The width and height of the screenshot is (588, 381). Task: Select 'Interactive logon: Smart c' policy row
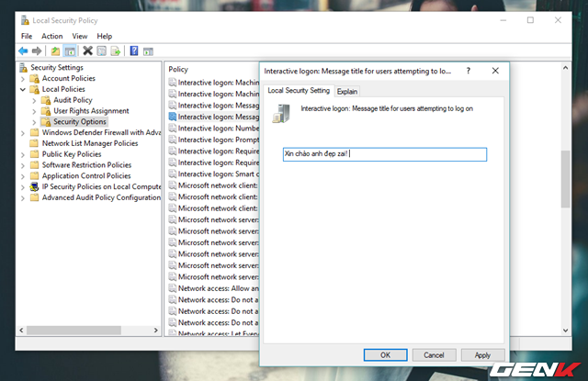[214, 174]
